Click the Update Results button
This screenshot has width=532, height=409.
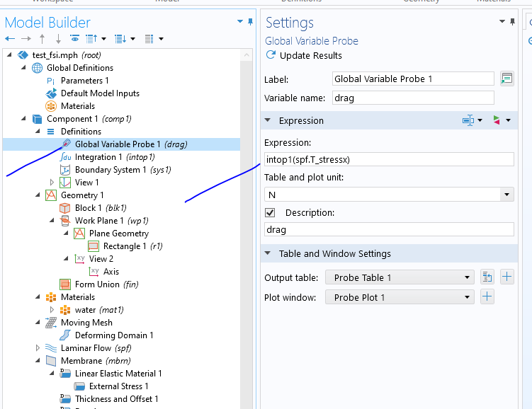pos(303,55)
